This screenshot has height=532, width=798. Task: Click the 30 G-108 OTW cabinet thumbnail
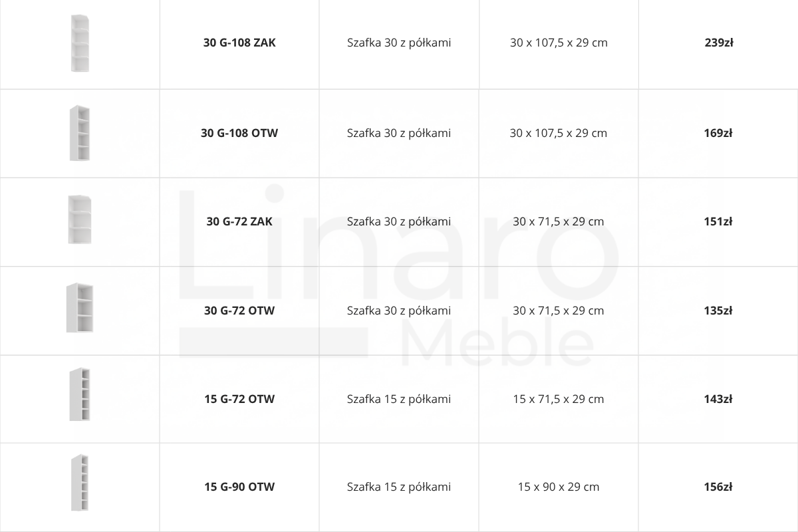tap(79, 133)
